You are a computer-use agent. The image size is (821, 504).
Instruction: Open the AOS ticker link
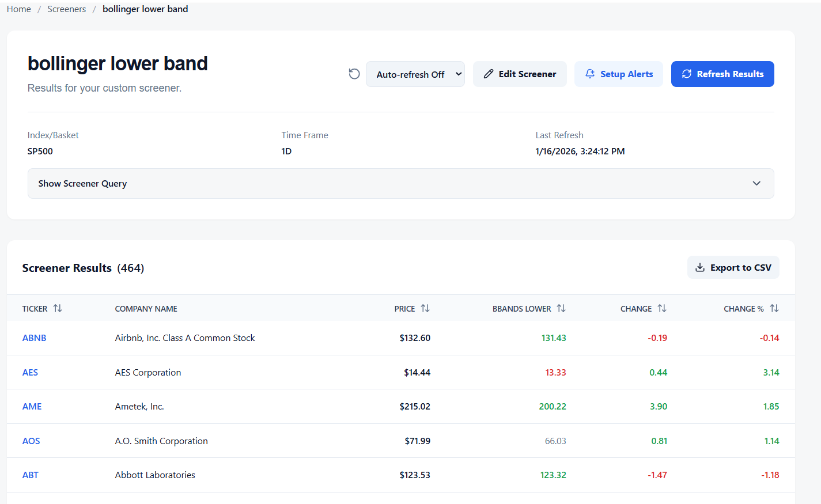(31, 441)
